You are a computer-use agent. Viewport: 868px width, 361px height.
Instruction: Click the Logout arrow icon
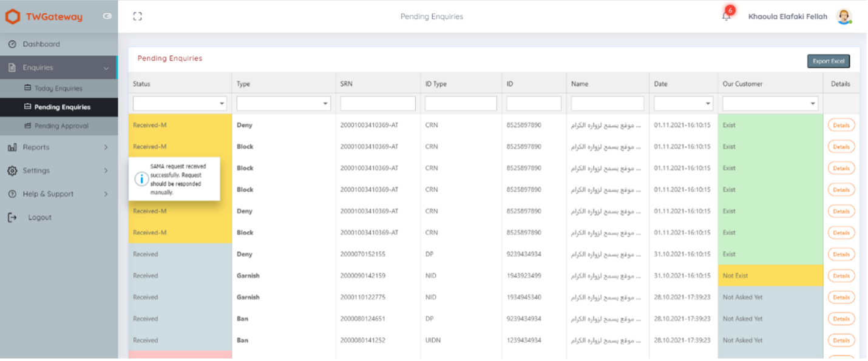click(12, 217)
